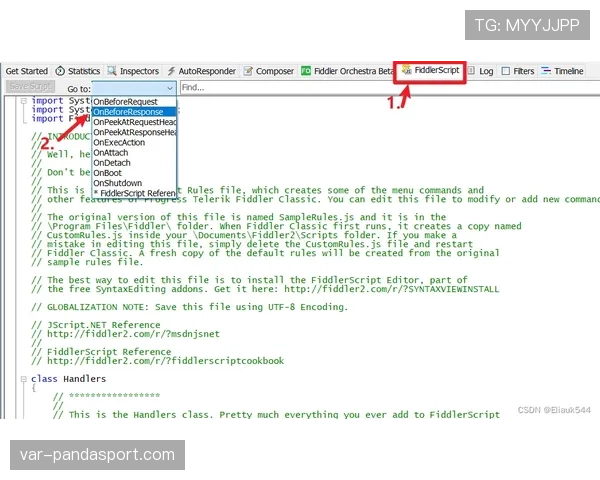Click the 'sample rules file.' comment line
Viewport: 600px width, 480px height.
tap(87, 262)
